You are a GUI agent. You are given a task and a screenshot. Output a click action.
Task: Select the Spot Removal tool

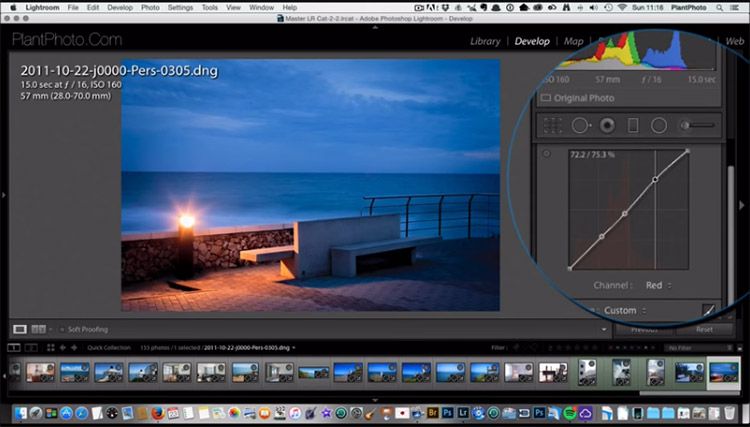[579, 126]
